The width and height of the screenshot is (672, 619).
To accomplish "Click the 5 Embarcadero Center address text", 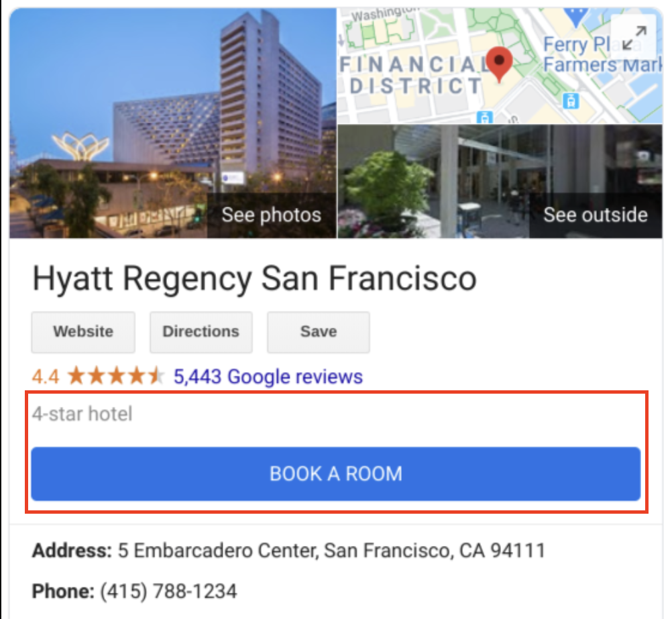I will 331,551.
